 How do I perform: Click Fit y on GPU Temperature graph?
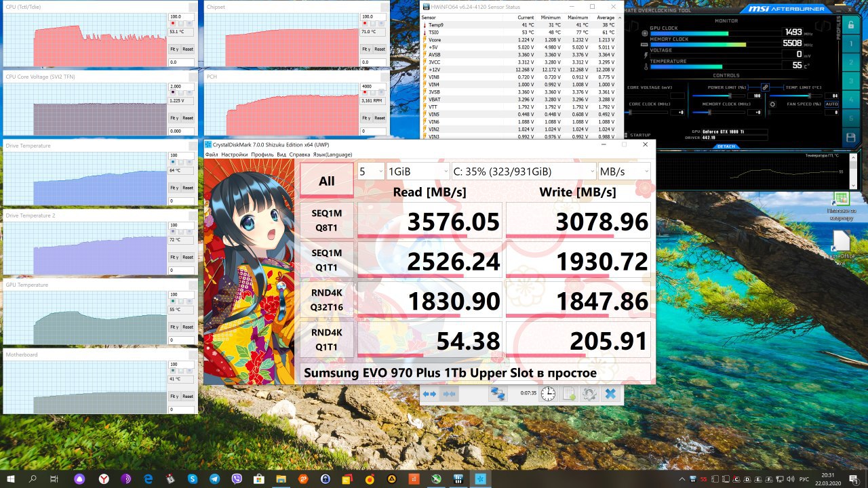tap(174, 327)
